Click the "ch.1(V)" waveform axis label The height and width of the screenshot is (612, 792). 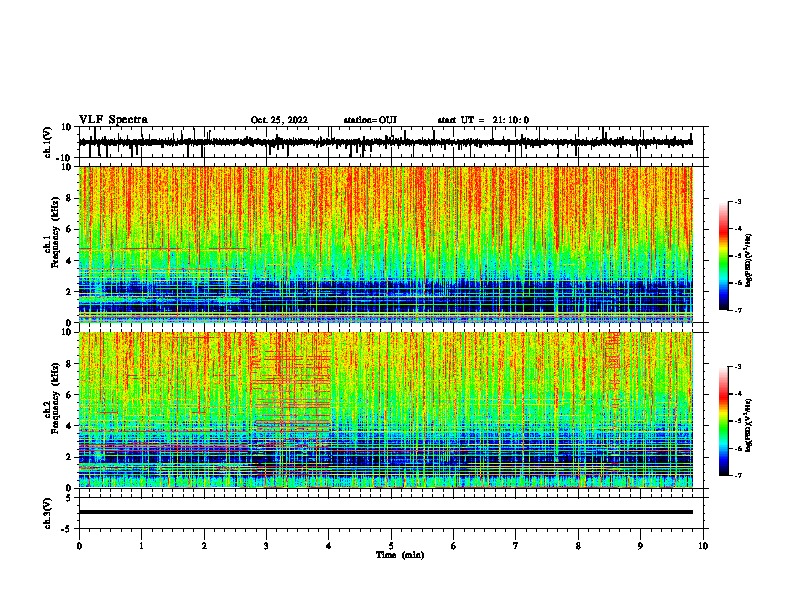(x=48, y=142)
